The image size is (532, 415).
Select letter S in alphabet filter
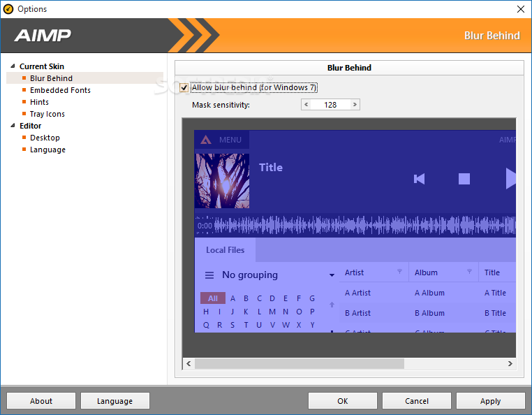[232, 325]
